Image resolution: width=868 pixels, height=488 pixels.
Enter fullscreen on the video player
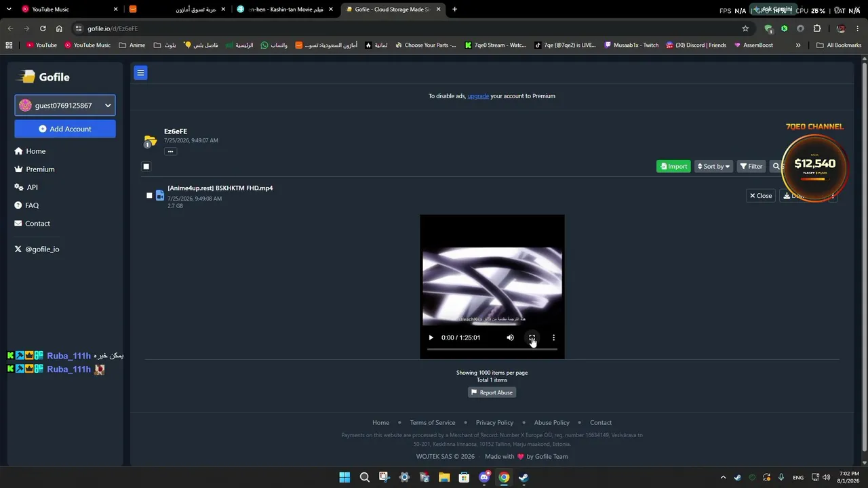pos(532,338)
